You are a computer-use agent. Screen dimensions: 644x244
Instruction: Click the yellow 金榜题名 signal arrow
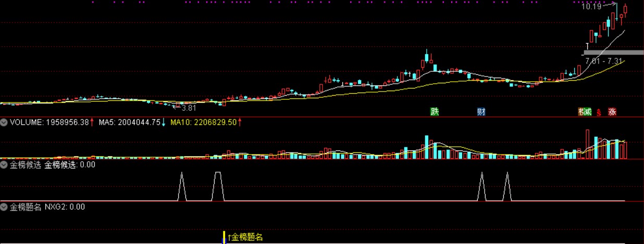[x=224, y=237]
